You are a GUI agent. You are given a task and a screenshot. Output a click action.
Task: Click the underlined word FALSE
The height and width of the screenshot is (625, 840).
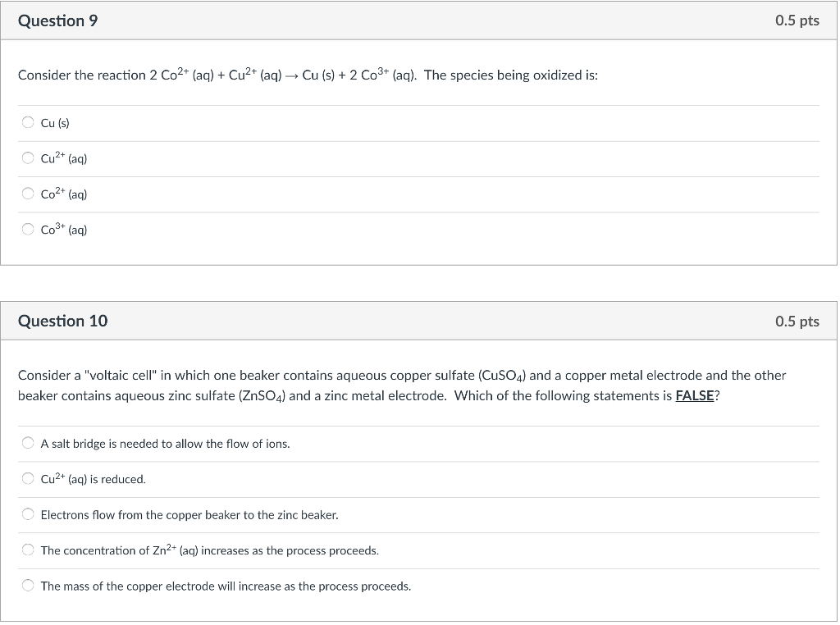(695, 396)
